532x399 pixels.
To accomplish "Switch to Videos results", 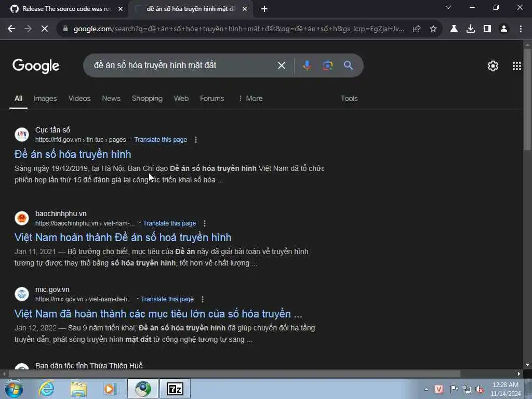I will tap(79, 98).
